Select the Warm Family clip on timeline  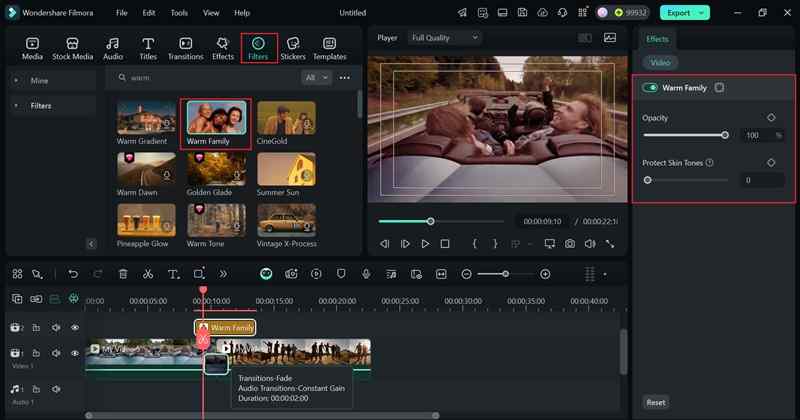[225, 328]
